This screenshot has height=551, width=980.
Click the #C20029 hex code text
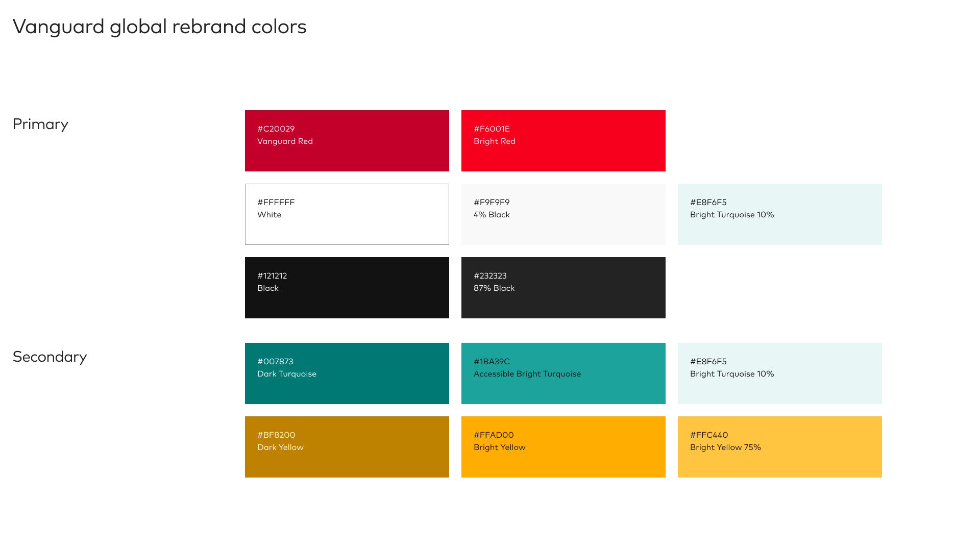click(x=276, y=129)
